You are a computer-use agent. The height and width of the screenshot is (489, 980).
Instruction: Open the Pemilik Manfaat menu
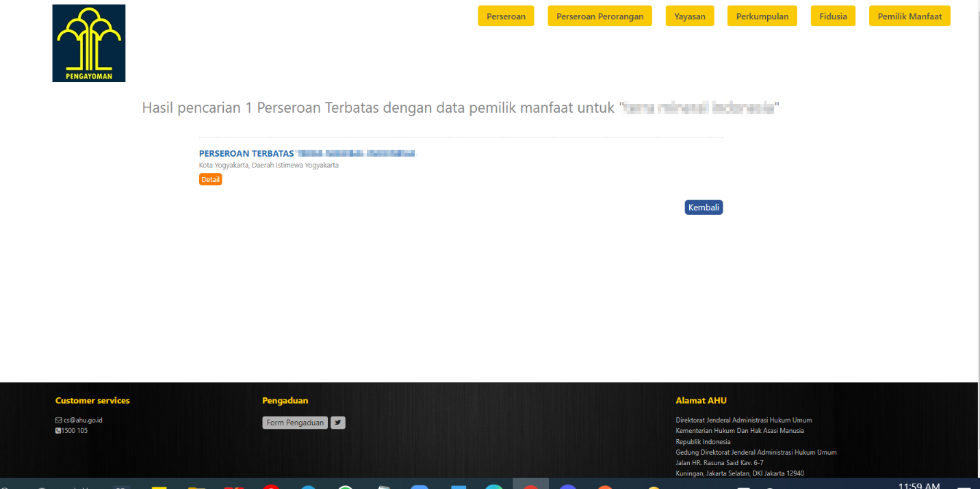pos(910,16)
